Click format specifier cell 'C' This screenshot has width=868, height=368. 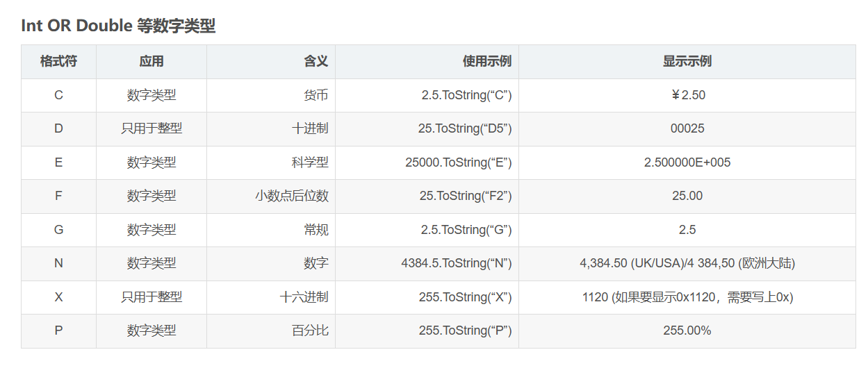(x=58, y=95)
